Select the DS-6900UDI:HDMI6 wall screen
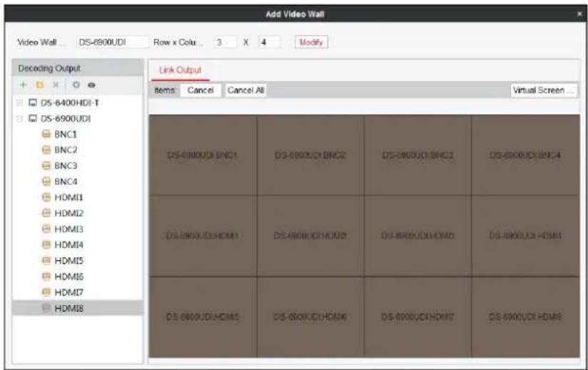The image size is (588, 370). click(310, 317)
